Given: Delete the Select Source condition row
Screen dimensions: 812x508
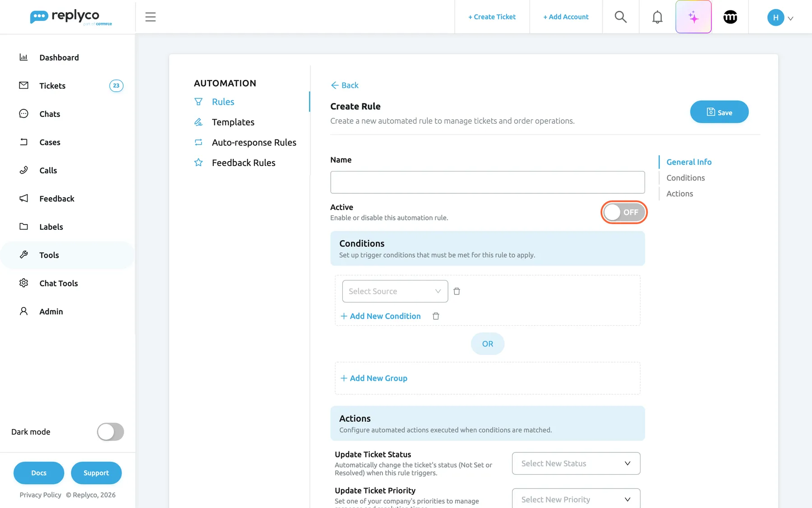Looking at the screenshot, I should 457,291.
